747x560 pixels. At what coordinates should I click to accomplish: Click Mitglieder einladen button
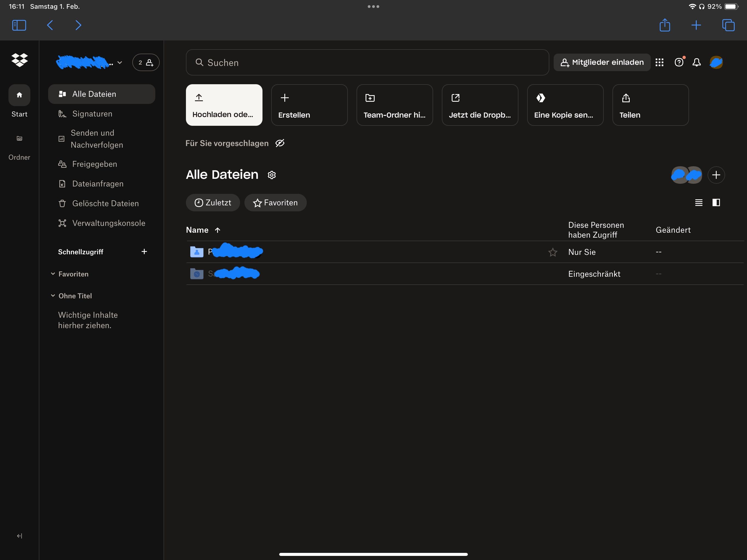tap(602, 63)
